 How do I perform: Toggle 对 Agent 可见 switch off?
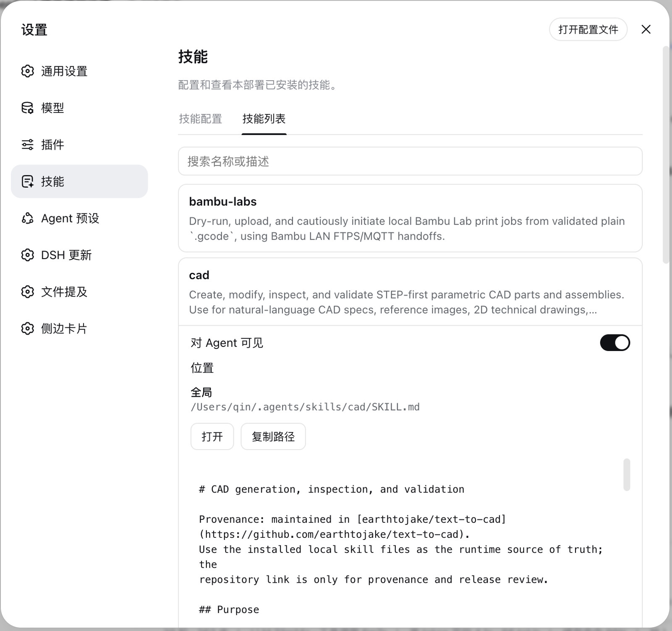click(615, 343)
